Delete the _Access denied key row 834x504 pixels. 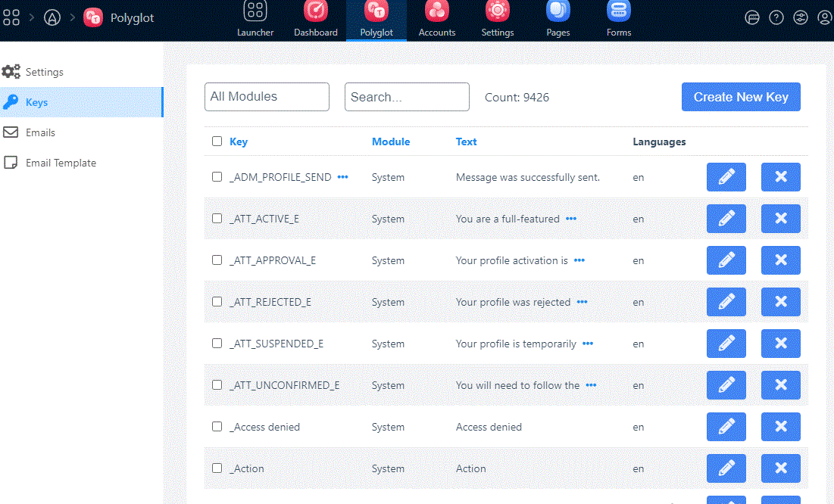pyautogui.click(x=780, y=427)
